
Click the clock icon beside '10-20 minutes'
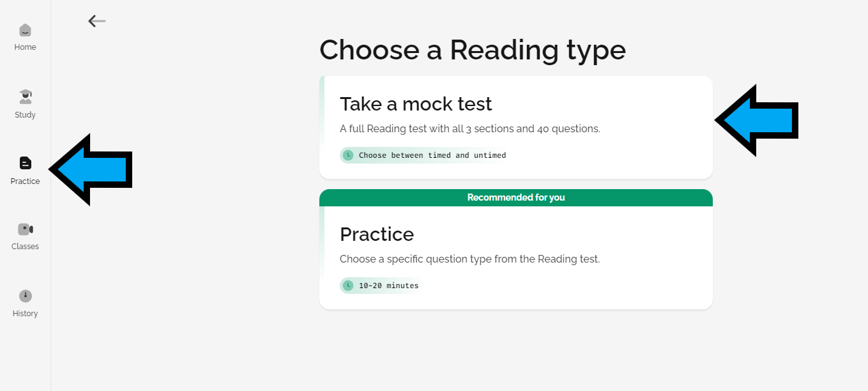coord(348,286)
